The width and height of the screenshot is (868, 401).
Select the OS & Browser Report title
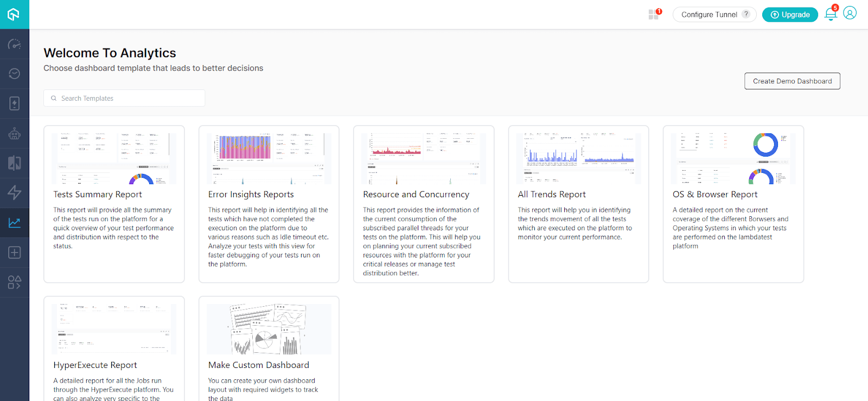click(715, 195)
